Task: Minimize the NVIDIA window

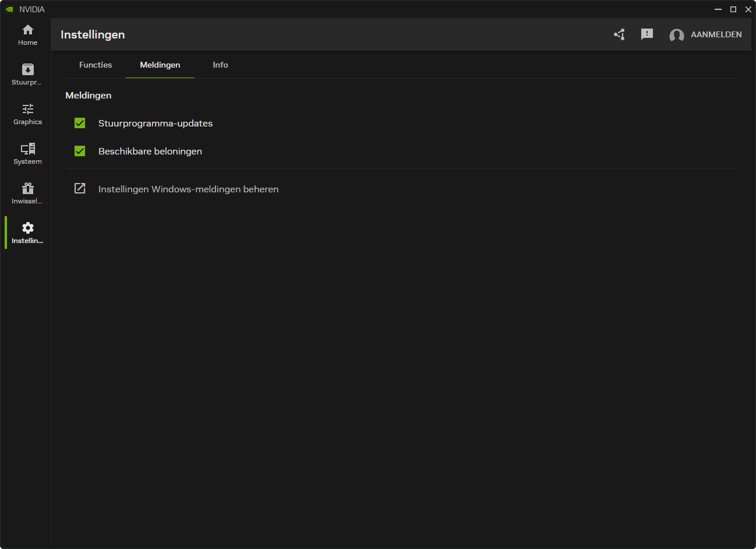Action: [718, 9]
